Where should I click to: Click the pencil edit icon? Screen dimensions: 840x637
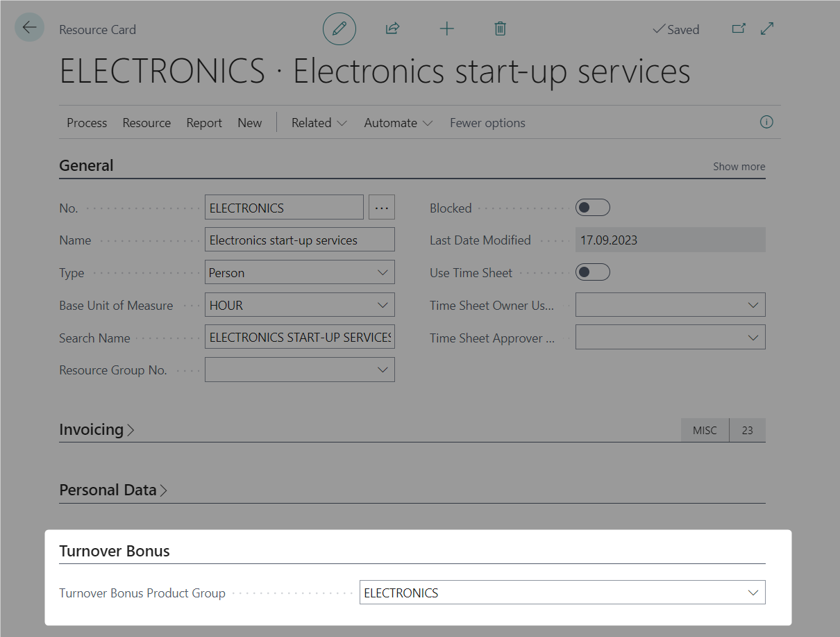pyautogui.click(x=339, y=29)
